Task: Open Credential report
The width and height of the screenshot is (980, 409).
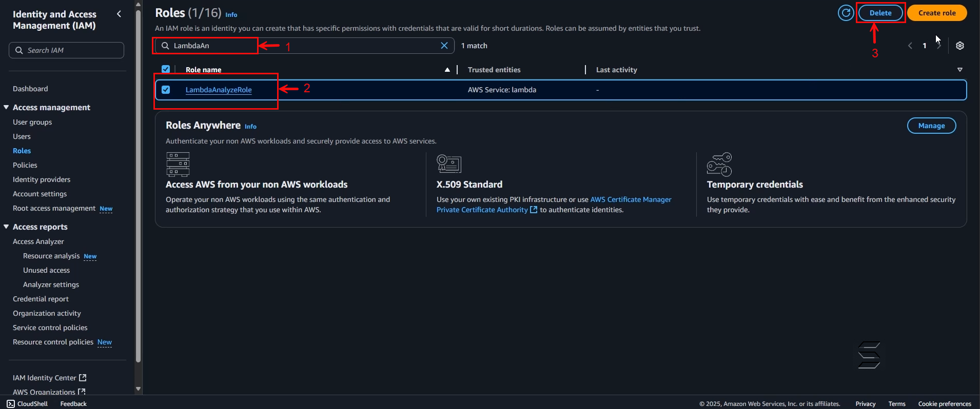Action: click(x=41, y=299)
